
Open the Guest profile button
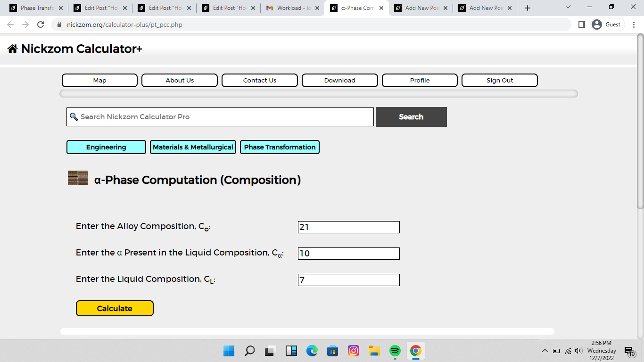tap(608, 25)
